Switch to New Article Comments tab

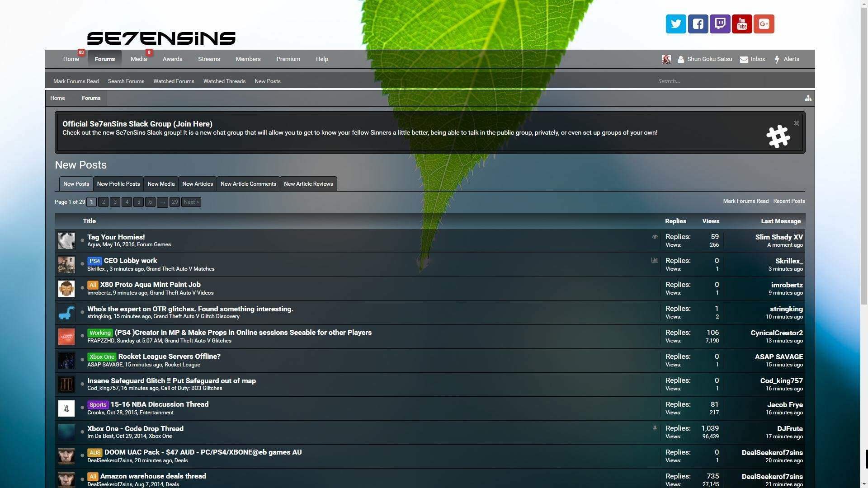248,184
